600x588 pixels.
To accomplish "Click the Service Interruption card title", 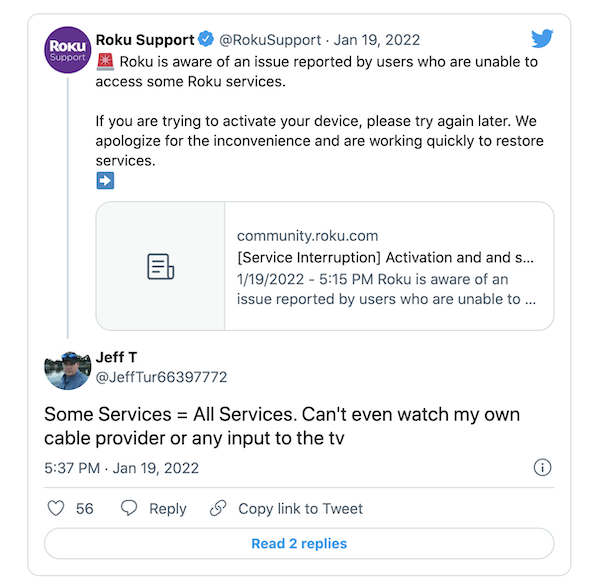I will pos(385,257).
